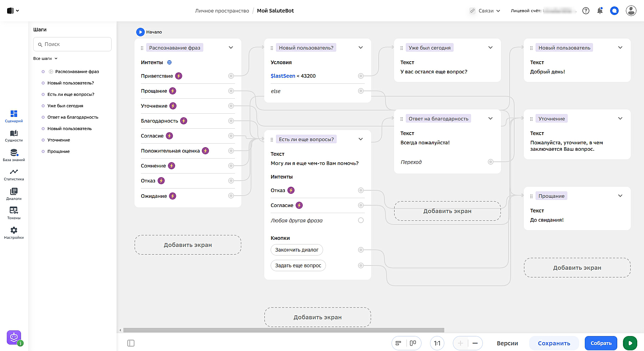Screen dimensions: 644x351
Task: Open База знаний in left sidebar
Action: click(x=14, y=155)
